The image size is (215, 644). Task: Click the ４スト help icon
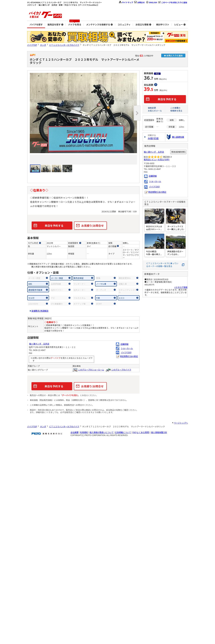pos(137,298)
